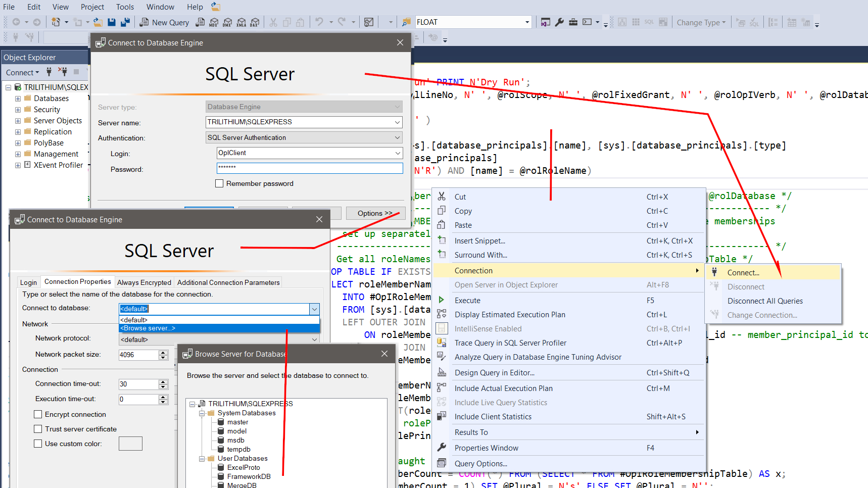868x488 pixels.
Task: Choose Connect... in the Connection submenu
Action: pyautogui.click(x=773, y=272)
